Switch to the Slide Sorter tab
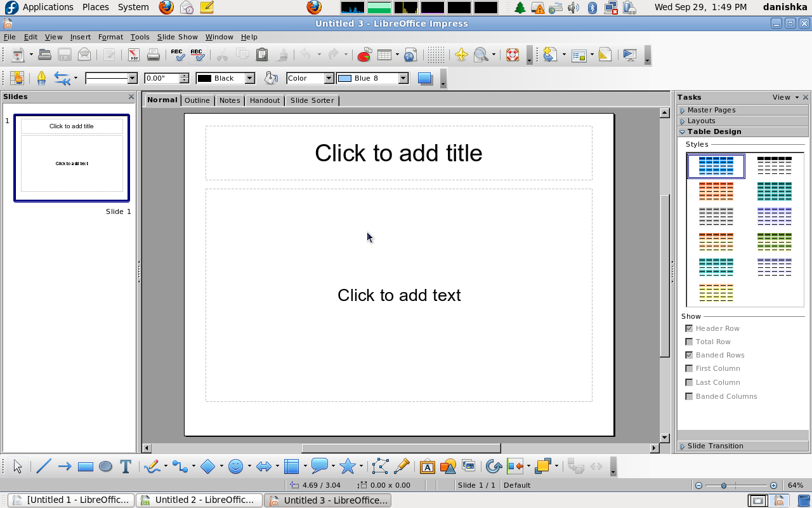The image size is (812, 508). pyautogui.click(x=312, y=100)
